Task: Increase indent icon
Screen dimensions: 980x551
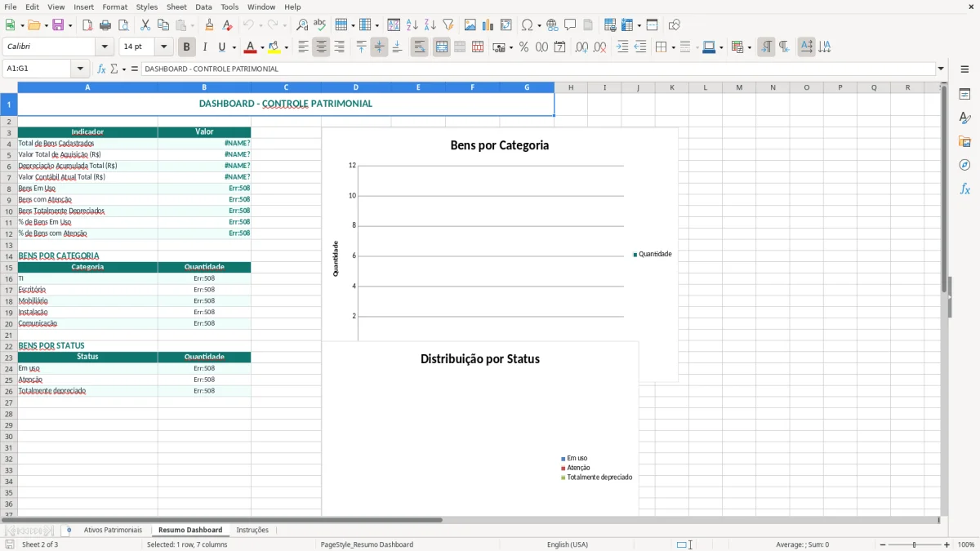Action: [x=622, y=47]
